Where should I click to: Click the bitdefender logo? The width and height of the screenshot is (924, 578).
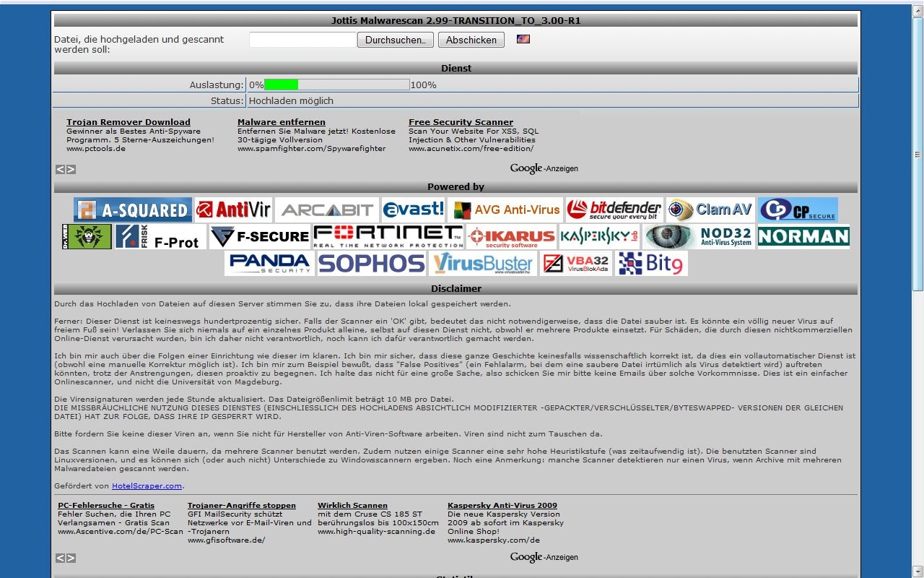(614, 210)
